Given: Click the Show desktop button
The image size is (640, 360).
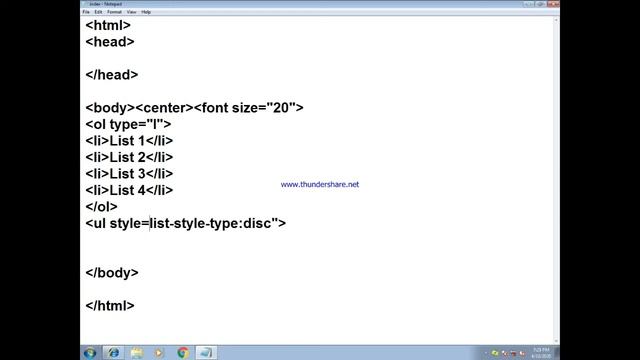Looking at the screenshot, I should pos(557,353).
